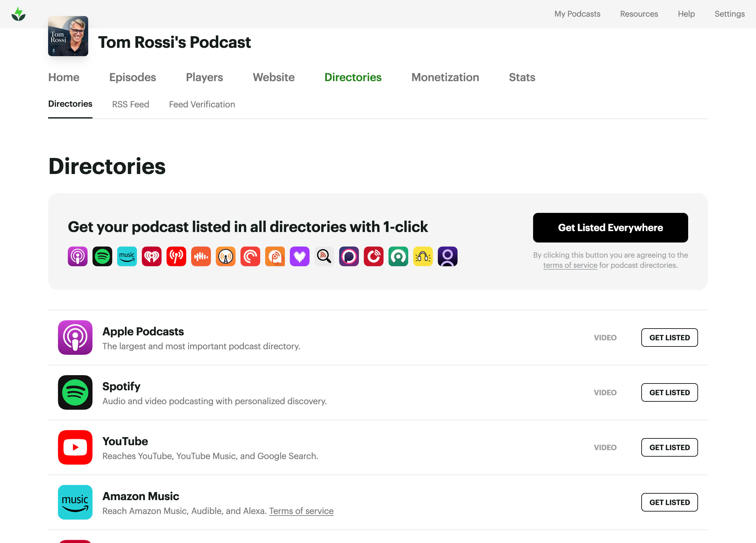Click the iHeartRadio heart icon in the banner
This screenshot has width=756, height=543.
pyautogui.click(x=152, y=256)
